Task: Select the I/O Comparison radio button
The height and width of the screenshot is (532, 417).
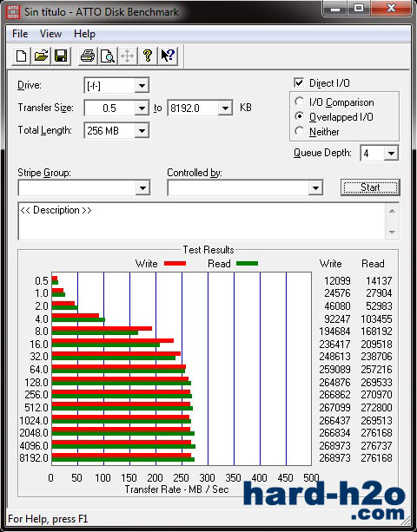Action: pyautogui.click(x=299, y=102)
